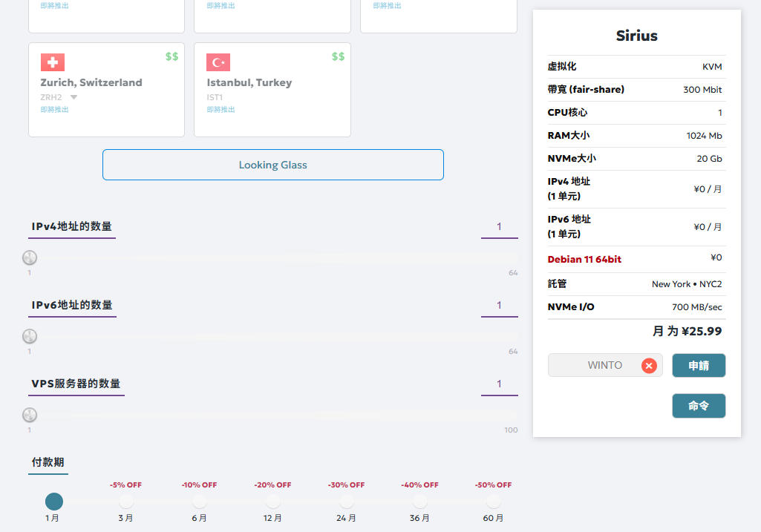
Task: Select the 24月 billing term option
Action: click(346, 502)
